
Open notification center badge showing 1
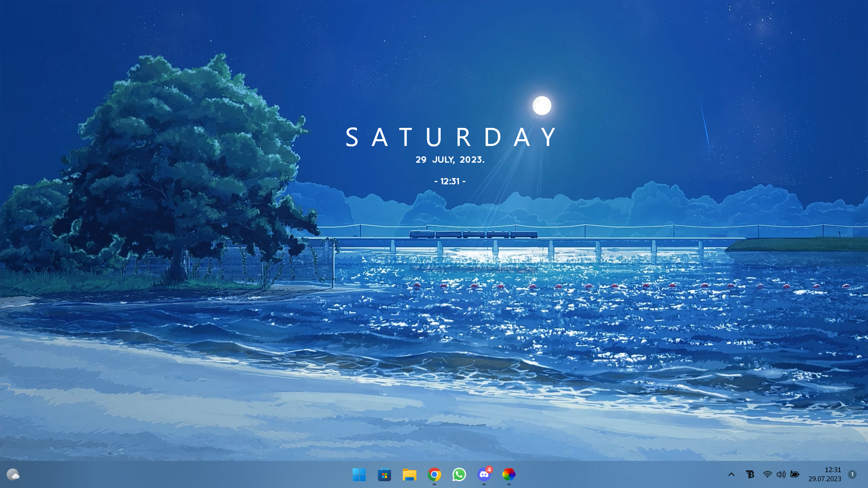pyautogui.click(x=852, y=474)
